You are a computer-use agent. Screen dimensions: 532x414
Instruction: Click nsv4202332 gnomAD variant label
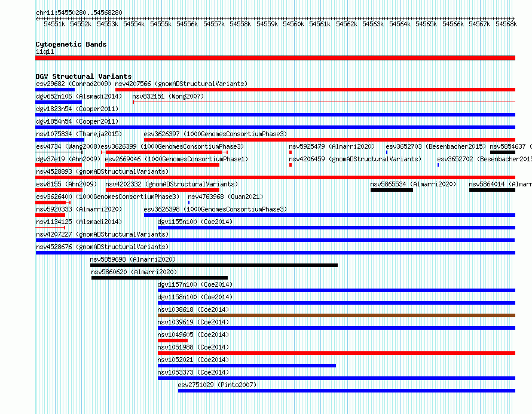(172, 184)
